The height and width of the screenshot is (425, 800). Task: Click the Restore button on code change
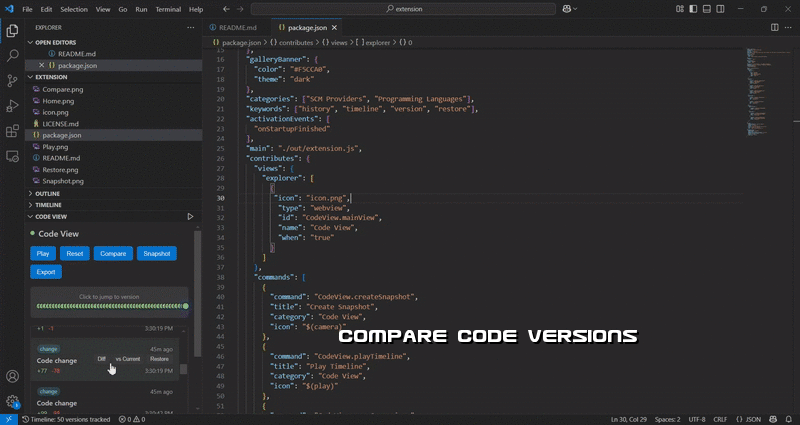point(159,359)
